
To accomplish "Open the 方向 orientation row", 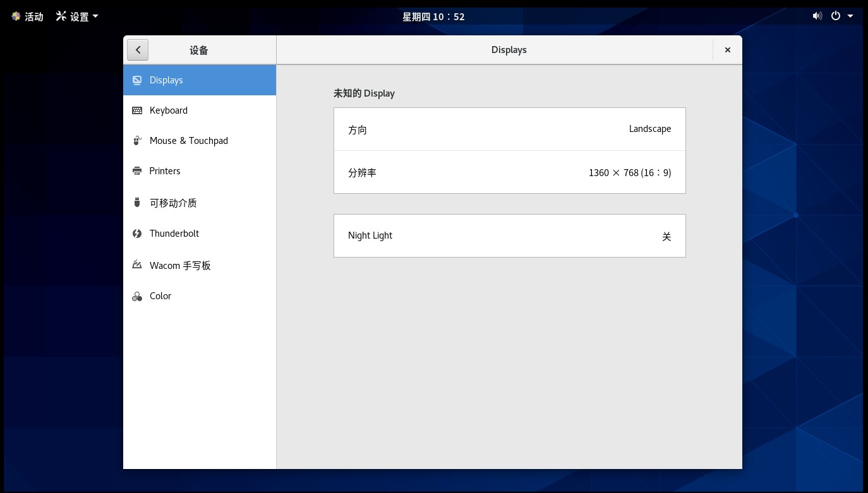I will pos(510,129).
